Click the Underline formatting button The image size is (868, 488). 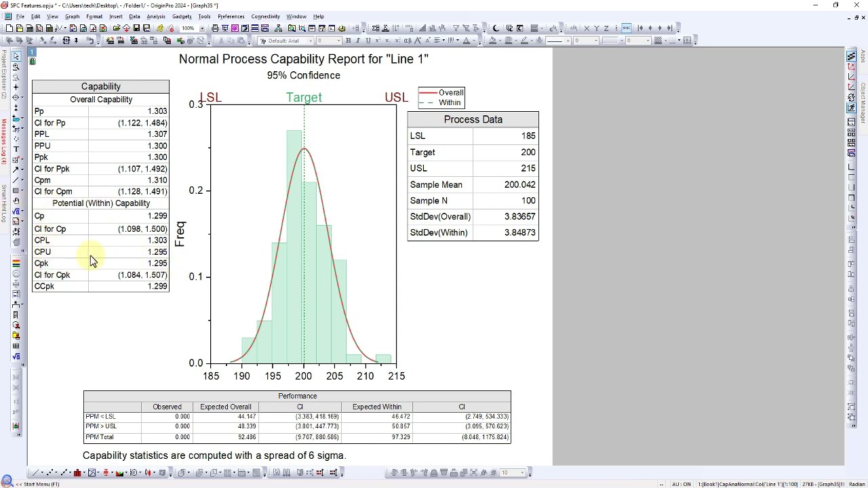point(368,41)
